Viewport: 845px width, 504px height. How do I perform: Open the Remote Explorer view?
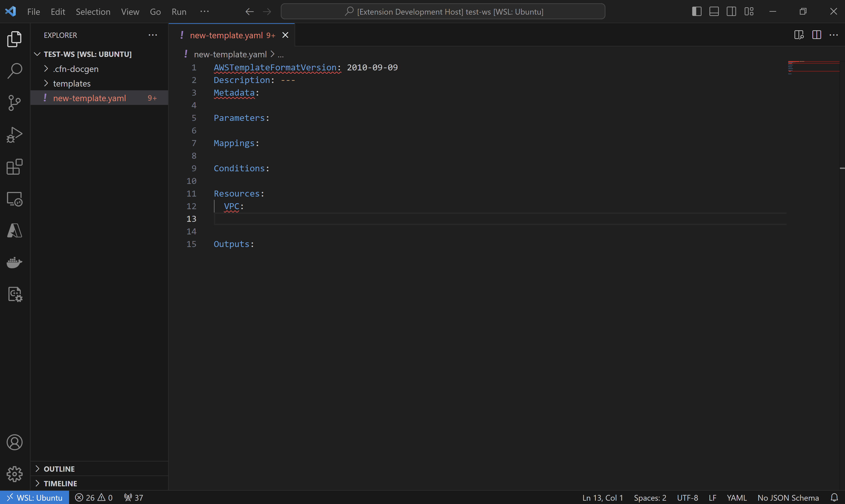point(14,199)
